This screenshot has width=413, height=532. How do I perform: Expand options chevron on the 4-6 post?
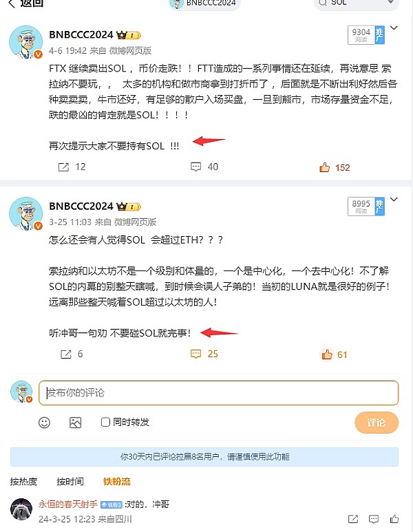394,28
